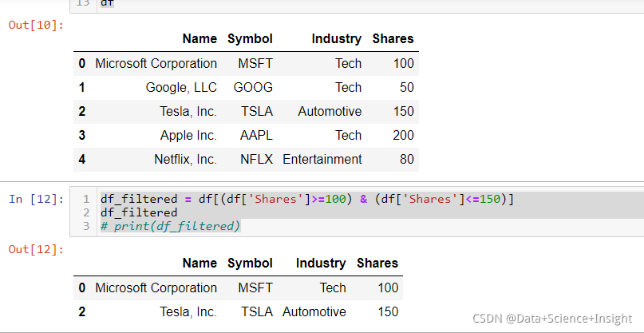The width and height of the screenshot is (644, 333).
Task: Click Industry header in Out[10] table
Action: pyautogui.click(x=336, y=38)
